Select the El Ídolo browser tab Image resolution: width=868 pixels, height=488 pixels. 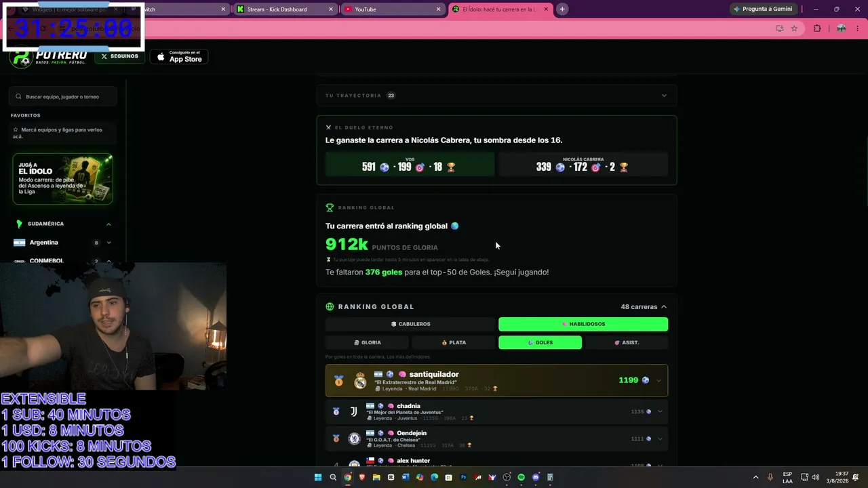click(501, 9)
